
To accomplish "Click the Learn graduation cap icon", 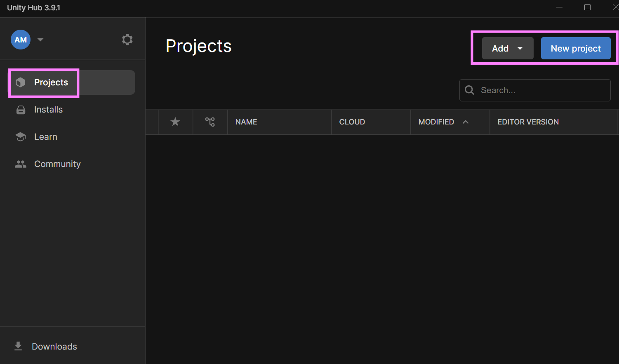I will (21, 137).
